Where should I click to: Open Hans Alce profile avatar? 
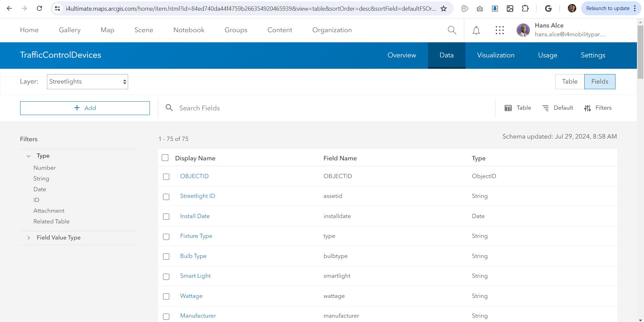[523, 30]
